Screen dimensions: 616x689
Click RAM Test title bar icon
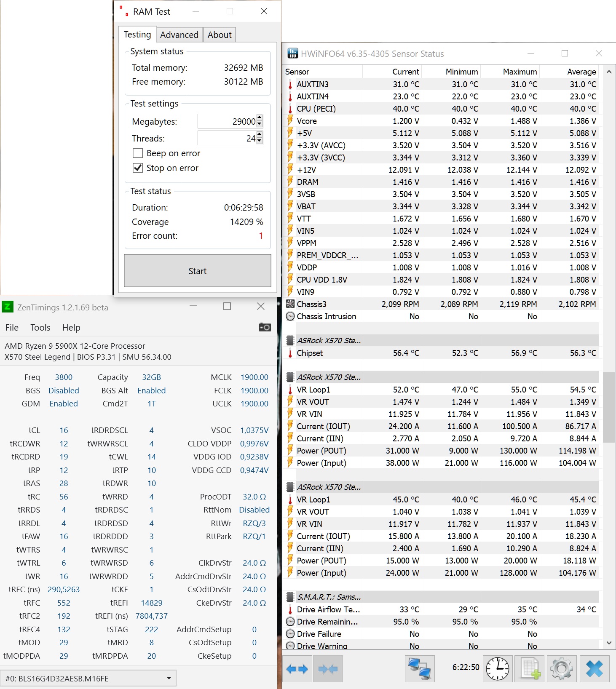pyautogui.click(x=124, y=11)
